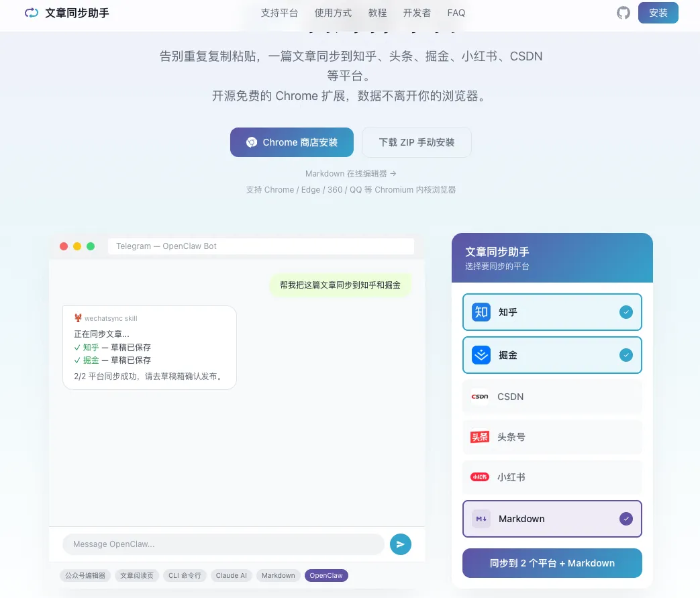Focus the Message OpenClaw input field
This screenshot has height=598, width=700.
(x=223, y=544)
